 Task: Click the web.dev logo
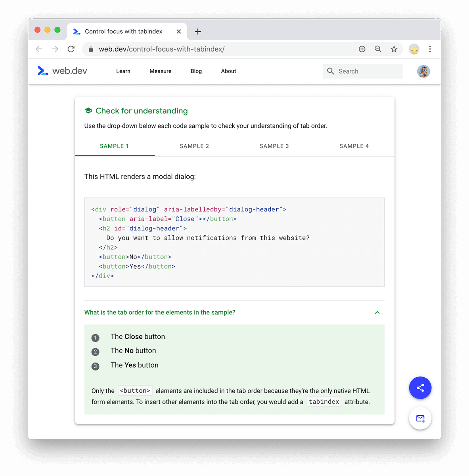62,71
